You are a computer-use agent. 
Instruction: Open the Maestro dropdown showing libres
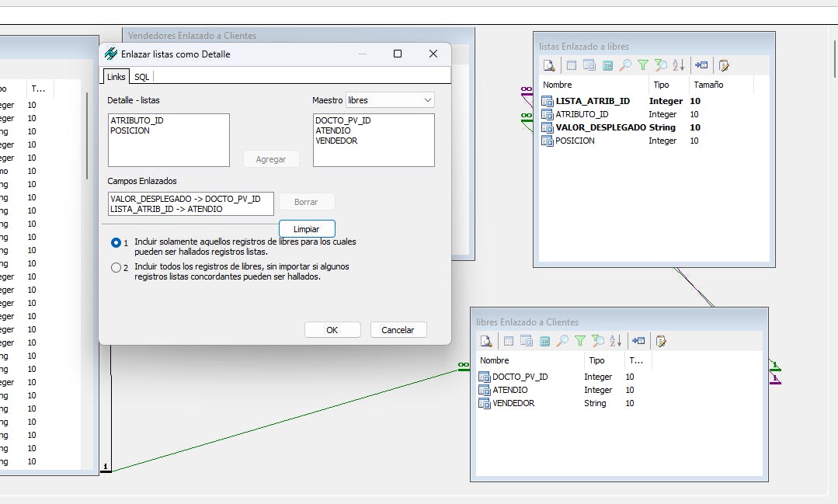[x=390, y=100]
